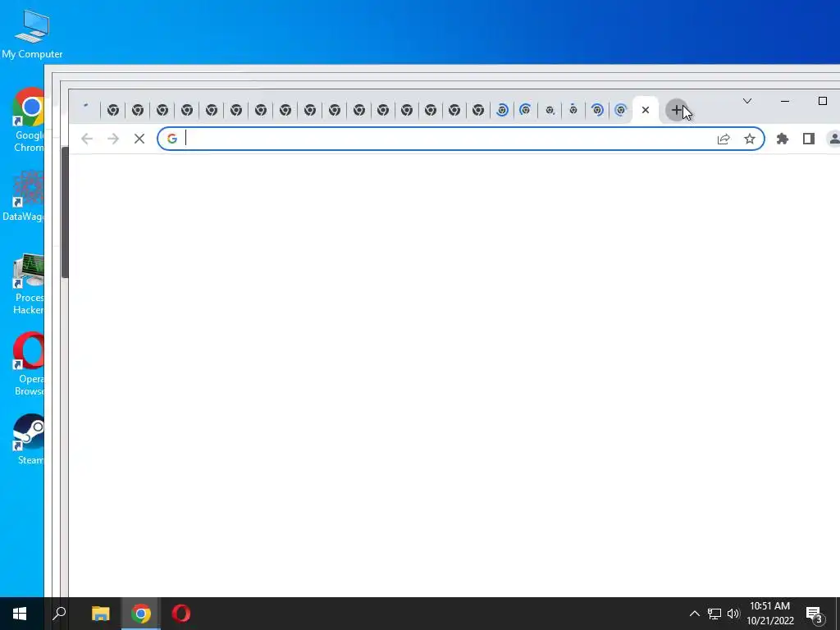Screen dimensions: 840x630
Task: Toggle the Chrome side panel
Action: click(809, 139)
